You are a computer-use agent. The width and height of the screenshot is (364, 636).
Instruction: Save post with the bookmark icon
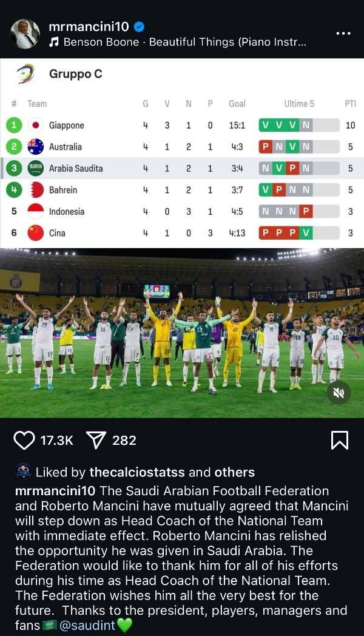click(339, 440)
